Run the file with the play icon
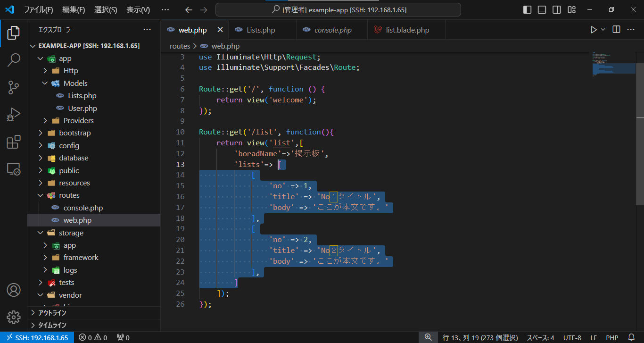The image size is (644, 343). point(594,30)
